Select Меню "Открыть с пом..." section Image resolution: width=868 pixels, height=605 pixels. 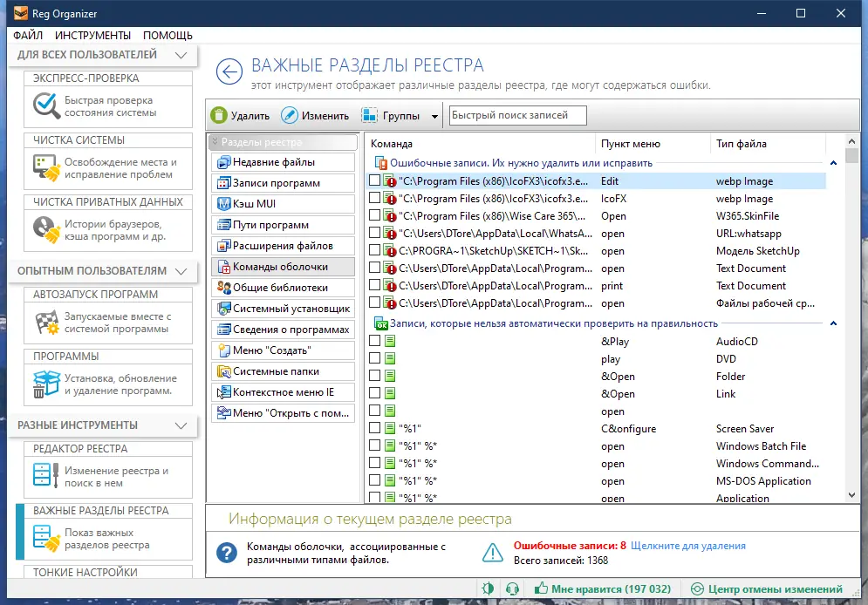click(x=283, y=413)
